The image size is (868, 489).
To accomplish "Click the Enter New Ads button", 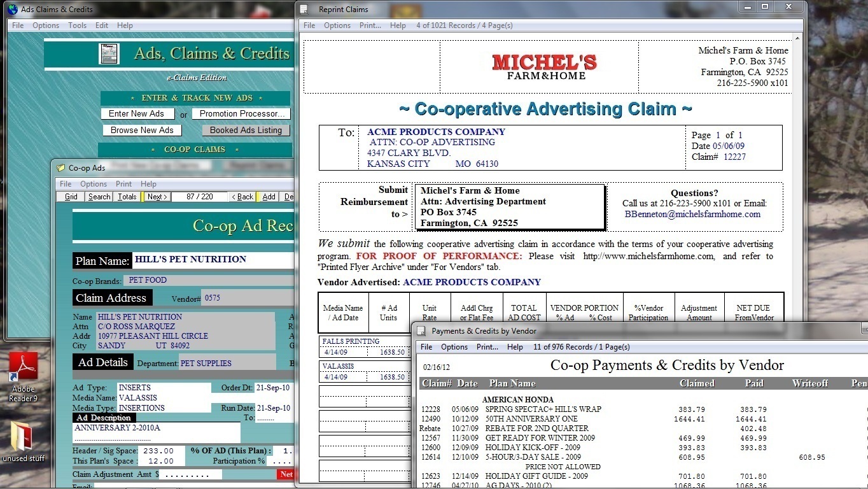I will tap(136, 114).
